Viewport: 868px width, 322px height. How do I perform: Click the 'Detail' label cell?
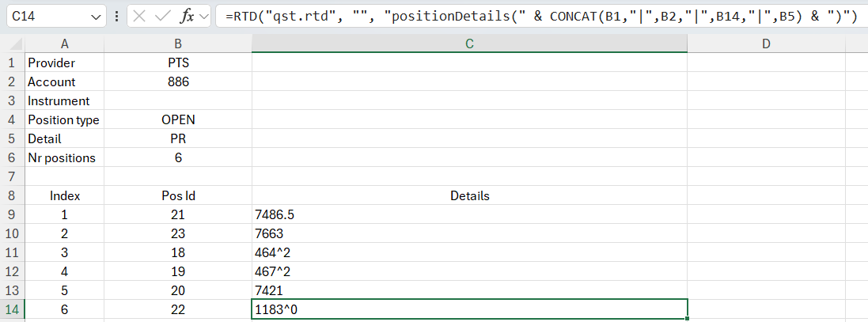tap(65, 138)
